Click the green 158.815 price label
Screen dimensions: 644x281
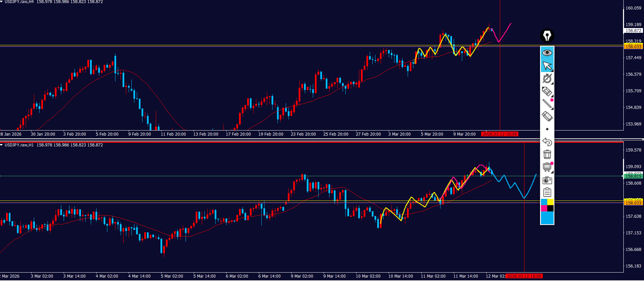coord(633,176)
